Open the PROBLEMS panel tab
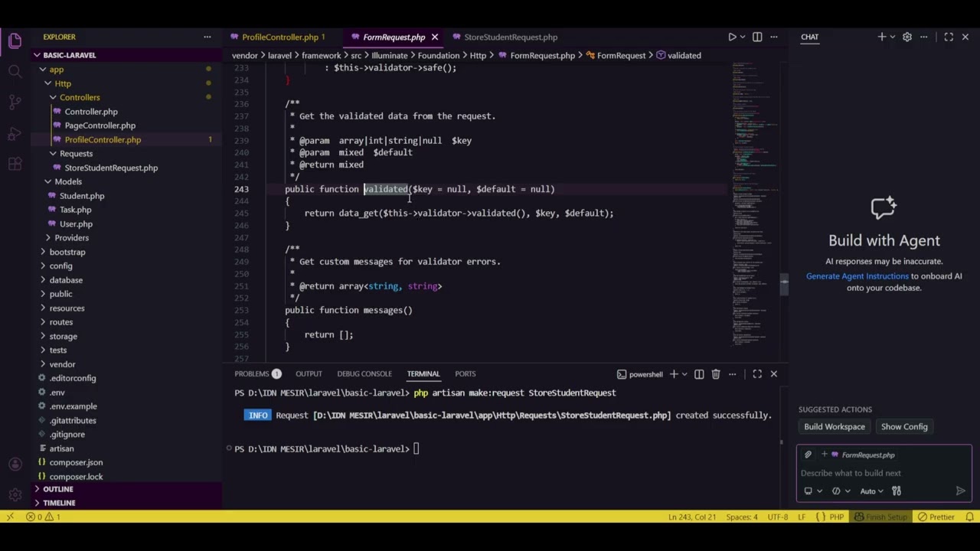Screen dimensions: 980x551 click(258, 374)
